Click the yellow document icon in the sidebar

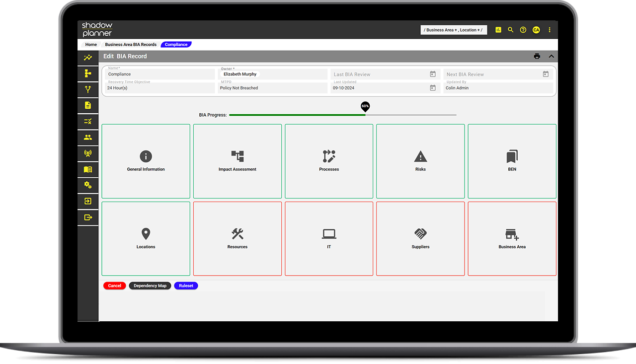click(x=88, y=105)
